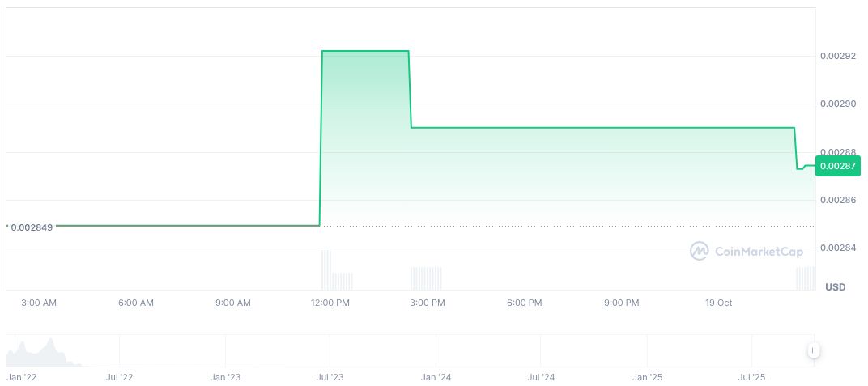Click the green 0.00287 current price tag
Image resolution: width=868 pixels, height=386 pixels.
click(x=837, y=166)
